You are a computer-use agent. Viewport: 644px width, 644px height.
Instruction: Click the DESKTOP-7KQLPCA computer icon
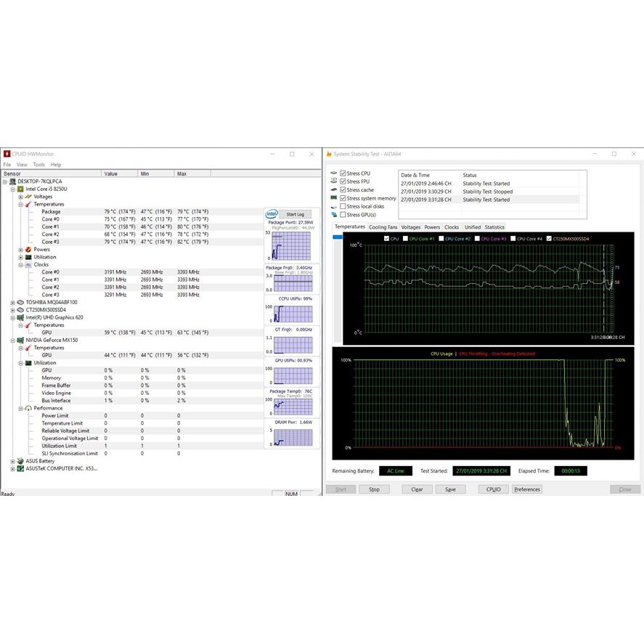pyautogui.click(x=12, y=182)
